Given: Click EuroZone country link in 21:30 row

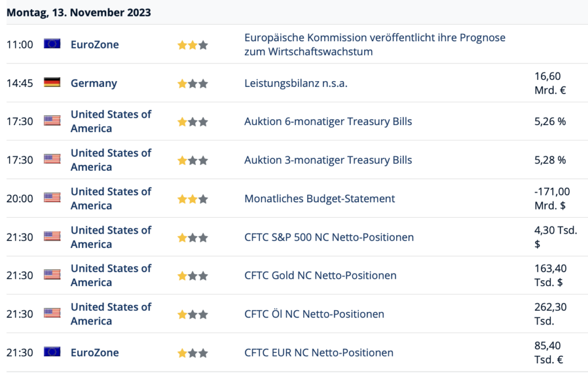Looking at the screenshot, I should [x=95, y=352].
